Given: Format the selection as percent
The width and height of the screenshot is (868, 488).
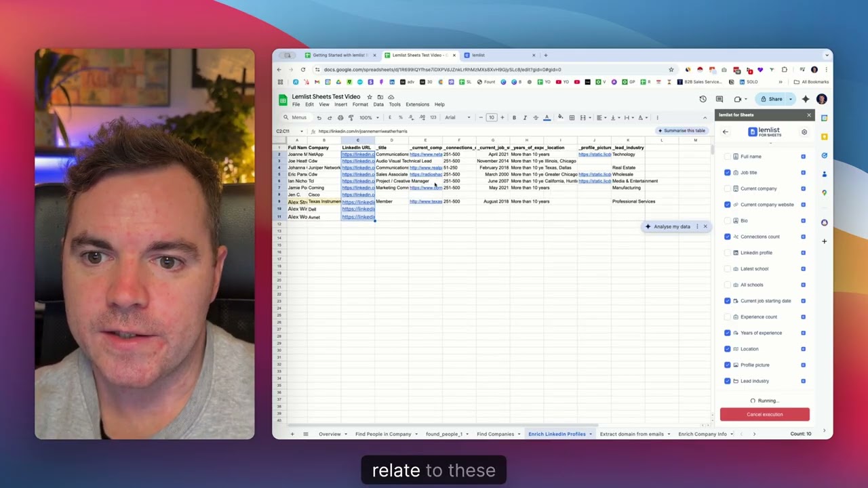Looking at the screenshot, I should (x=401, y=117).
